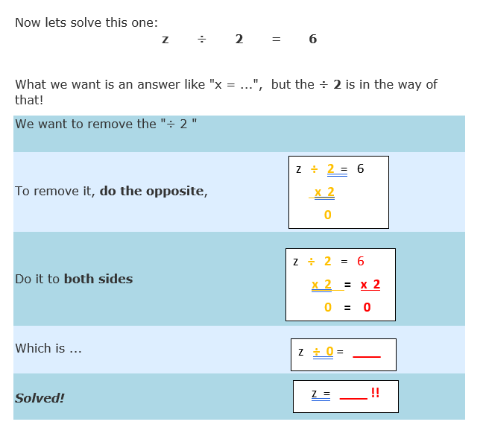Click the orange zero in first box

coord(327,215)
